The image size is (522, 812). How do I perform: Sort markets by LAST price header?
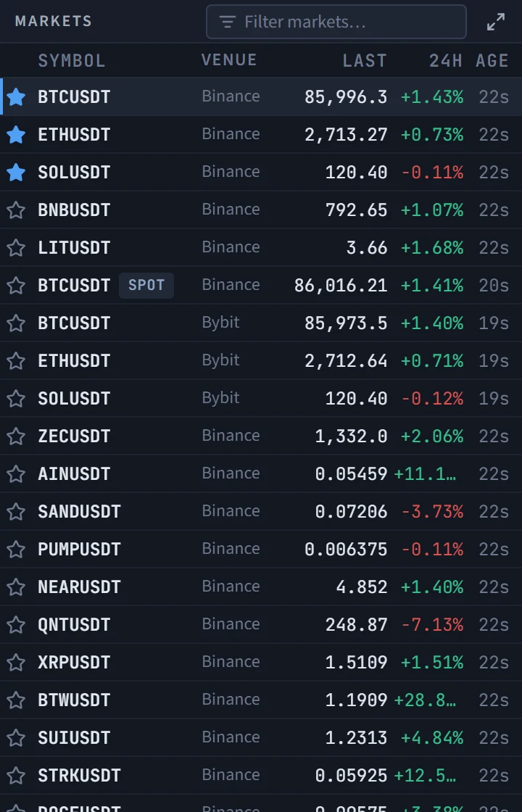pyautogui.click(x=365, y=61)
